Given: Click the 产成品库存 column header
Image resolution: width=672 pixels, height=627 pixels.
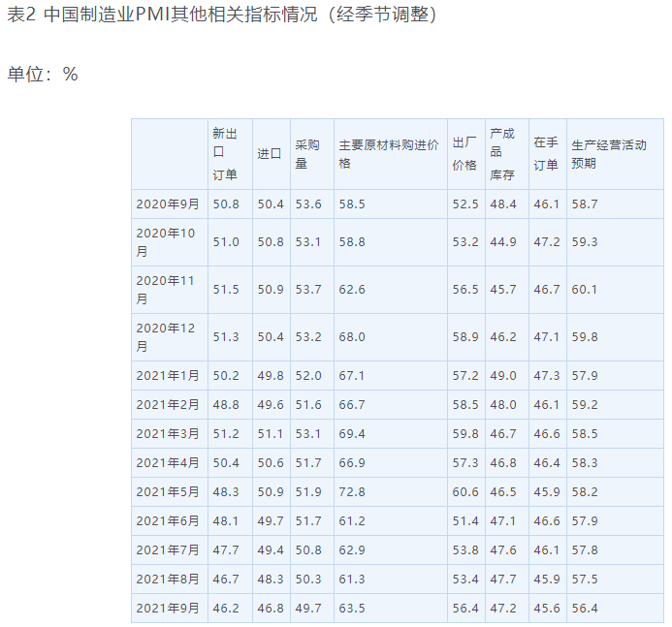Looking at the screenshot, I should pos(502,154).
